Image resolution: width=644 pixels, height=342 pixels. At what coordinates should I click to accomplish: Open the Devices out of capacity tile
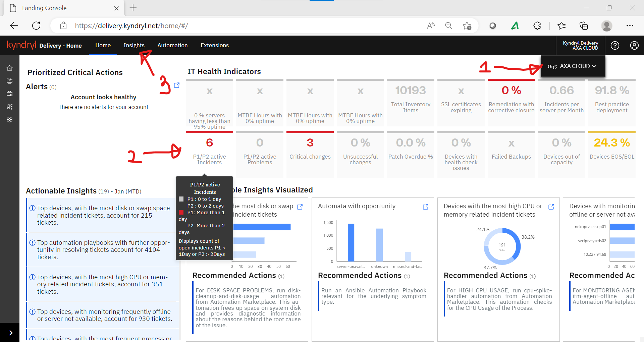coord(561,155)
